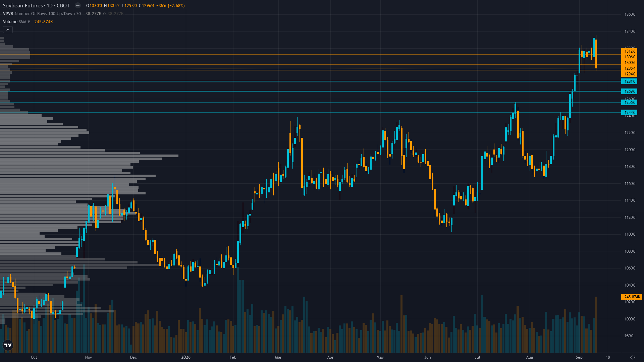Click the Jul label on time axis
644x362 pixels.
(x=477, y=357)
